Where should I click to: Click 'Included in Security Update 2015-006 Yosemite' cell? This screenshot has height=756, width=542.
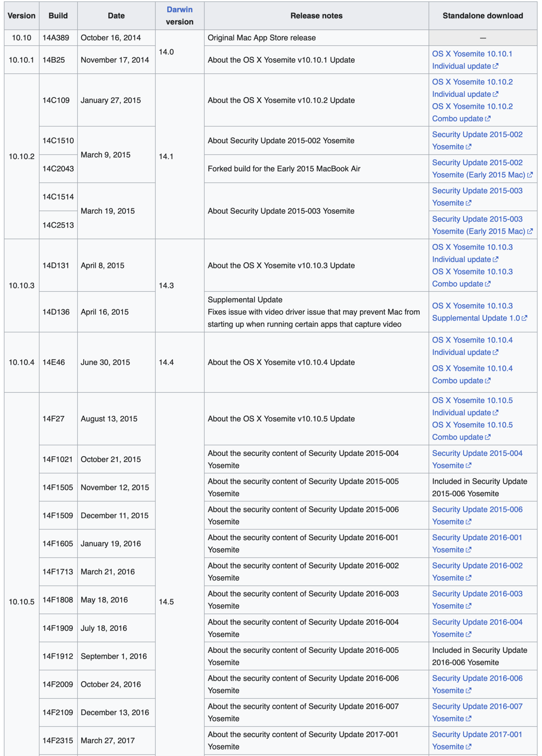tap(483, 487)
